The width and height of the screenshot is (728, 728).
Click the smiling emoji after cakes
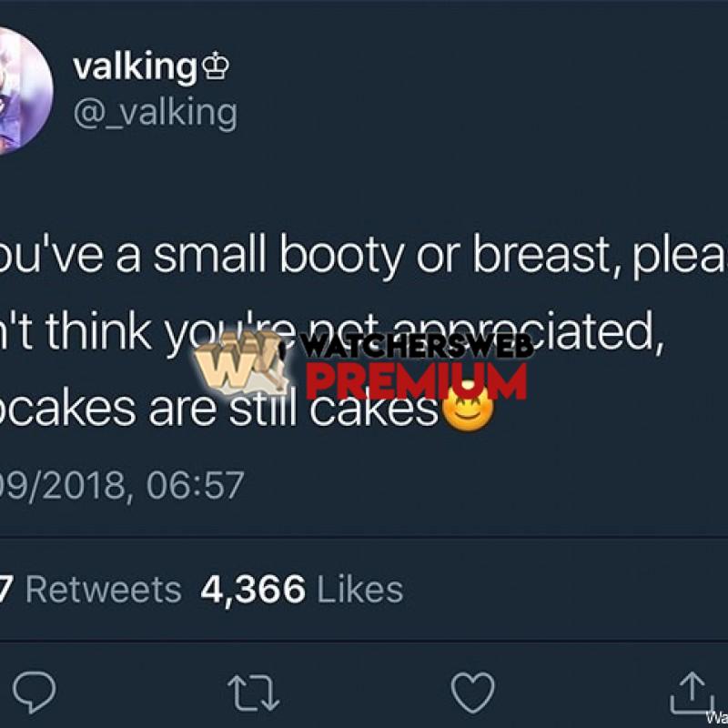tap(468, 407)
